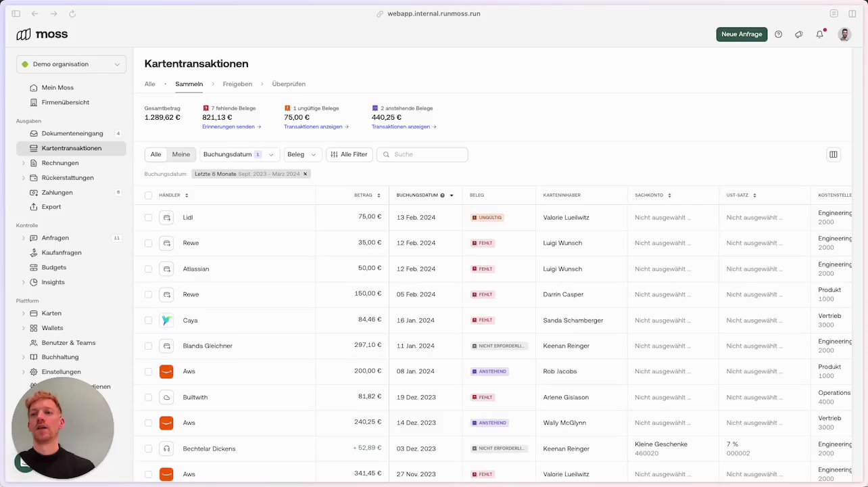
Task: Click the Neue Anfrage button
Action: click(742, 34)
